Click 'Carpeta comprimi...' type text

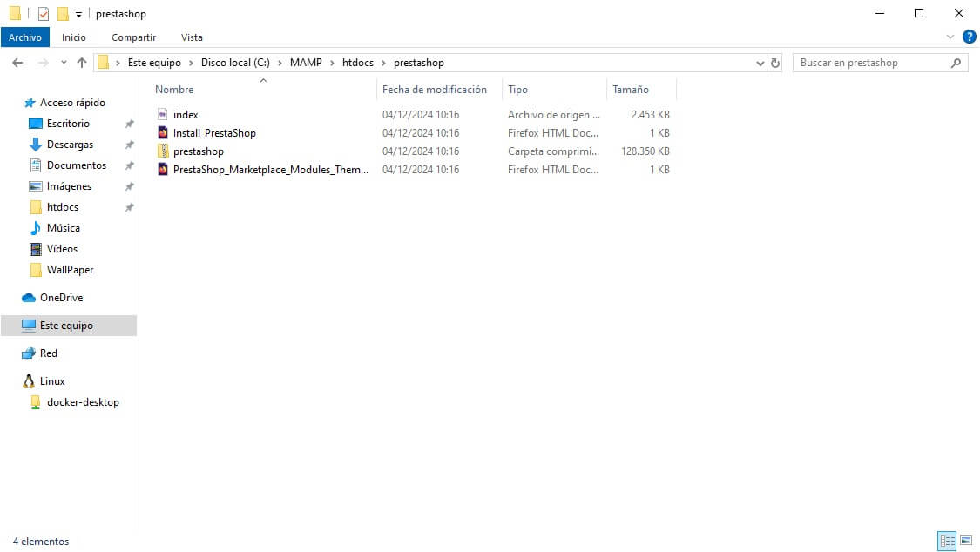pyautogui.click(x=553, y=151)
